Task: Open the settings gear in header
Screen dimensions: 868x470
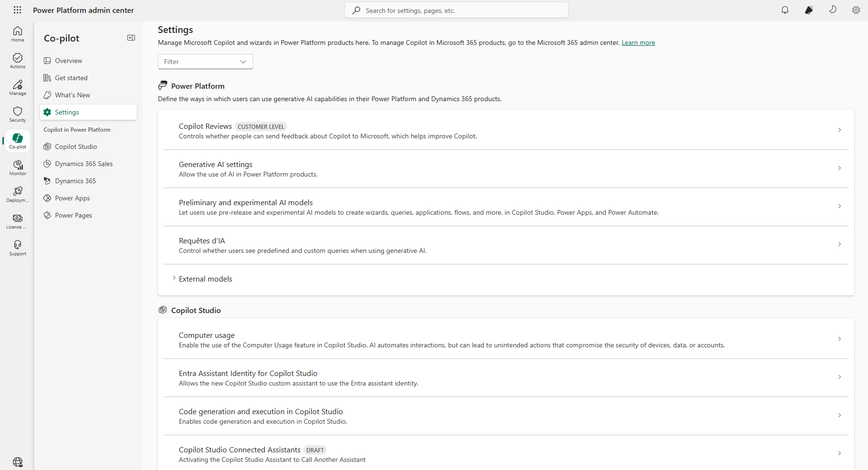Action: coord(856,10)
